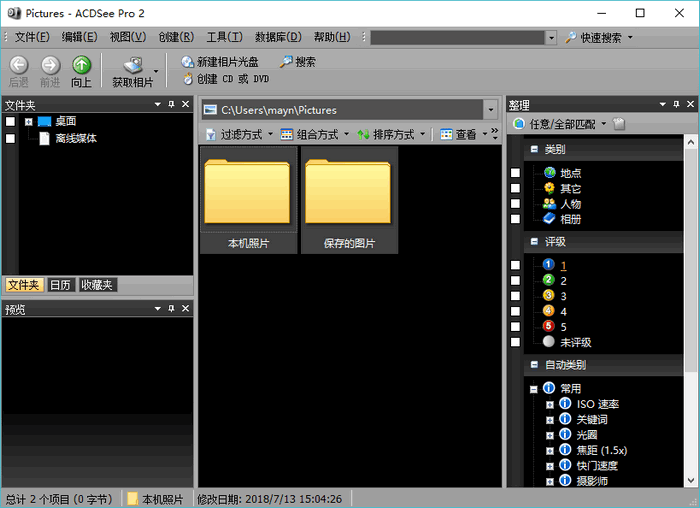Open the 工具(T) menu
This screenshot has height=508, width=700.
(225, 37)
